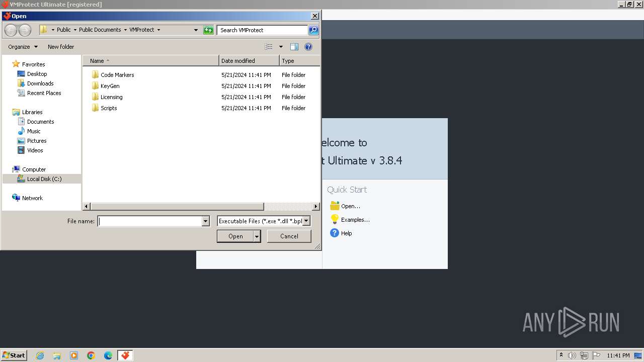Launch Windows Media Player from taskbar
644x362 pixels.
point(74,355)
